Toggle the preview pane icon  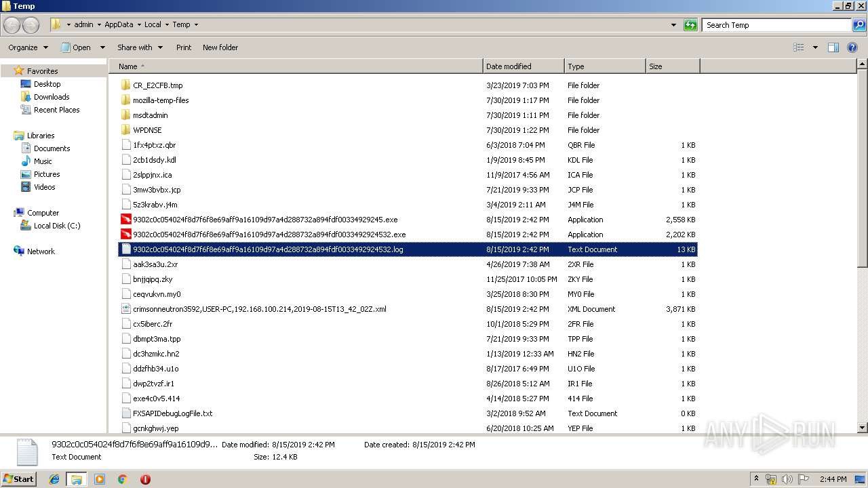(833, 47)
